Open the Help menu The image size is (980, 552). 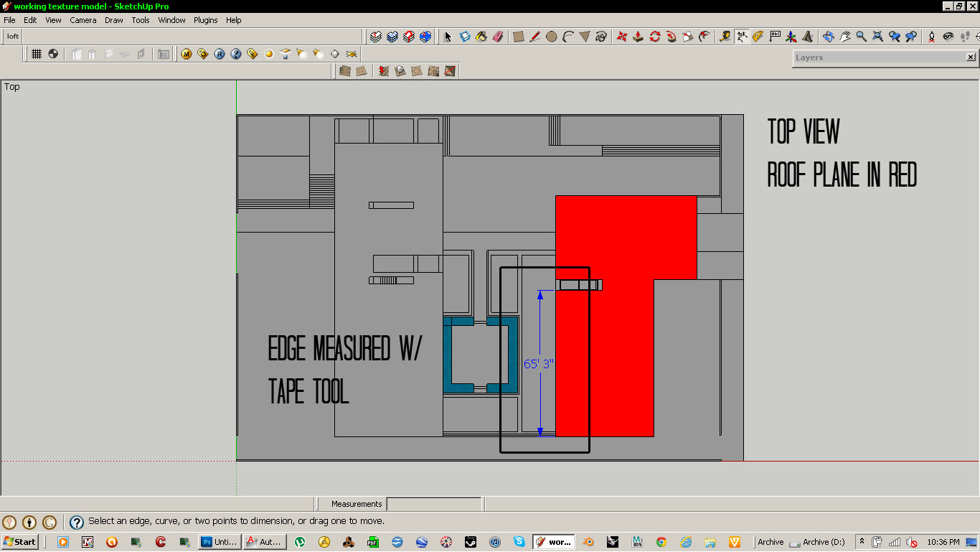point(234,20)
